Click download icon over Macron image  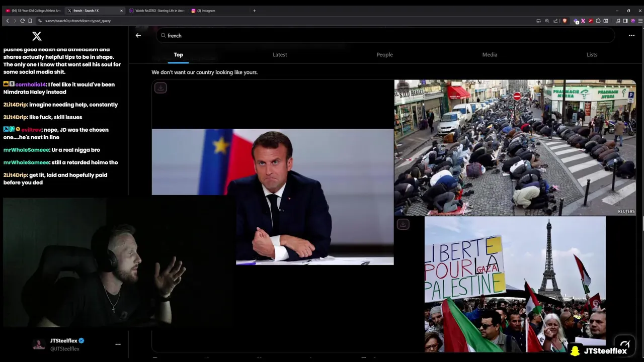click(x=160, y=88)
